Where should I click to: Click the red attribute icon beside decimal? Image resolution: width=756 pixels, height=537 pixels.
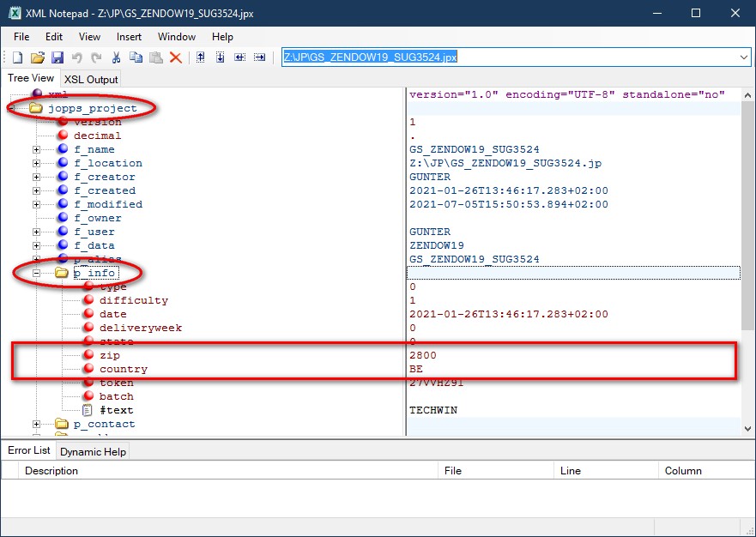(x=63, y=136)
